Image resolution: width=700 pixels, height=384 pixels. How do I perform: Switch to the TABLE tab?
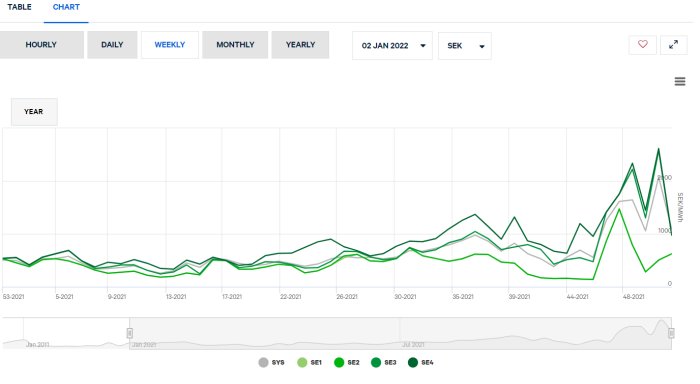[19, 7]
